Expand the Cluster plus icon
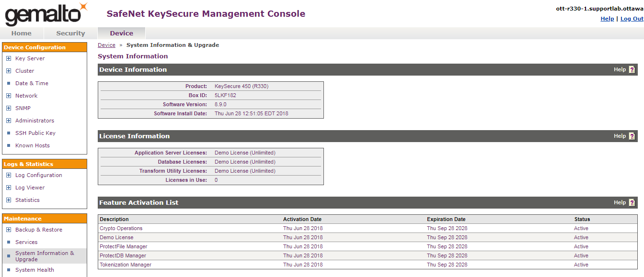Screen dimensions: 644x277 (9, 71)
